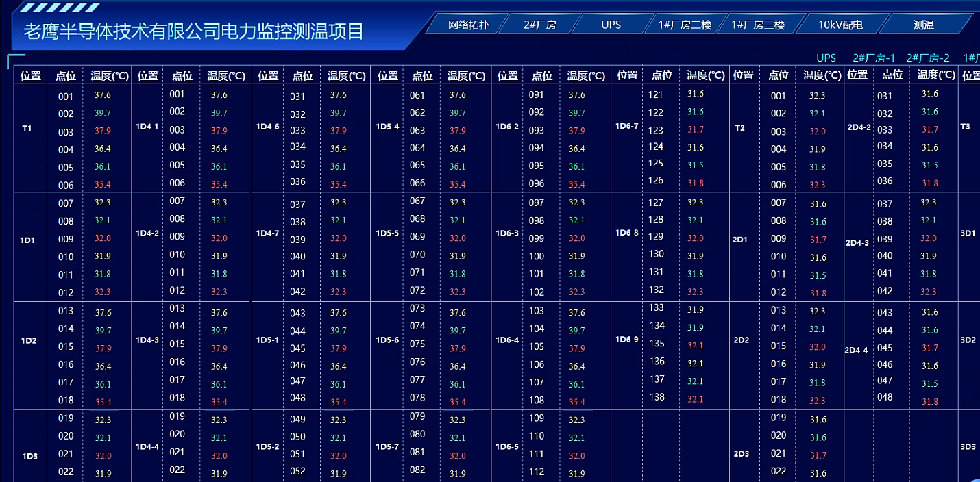Click point number 061
The image size is (980, 482).
click(x=417, y=95)
